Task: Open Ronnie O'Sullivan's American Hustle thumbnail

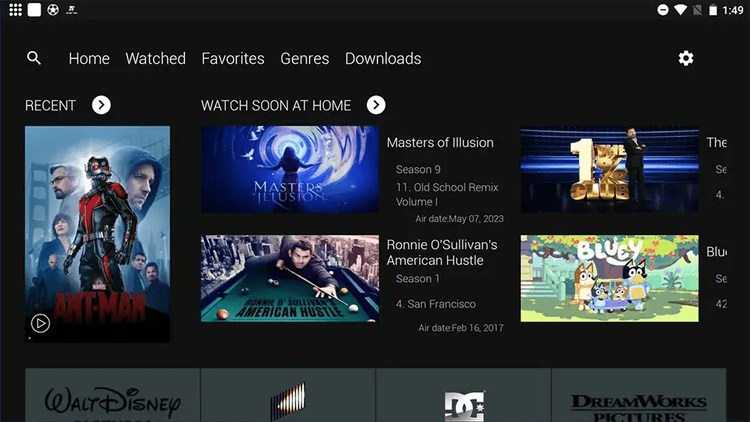Action: pyautogui.click(x=290, y=278)
